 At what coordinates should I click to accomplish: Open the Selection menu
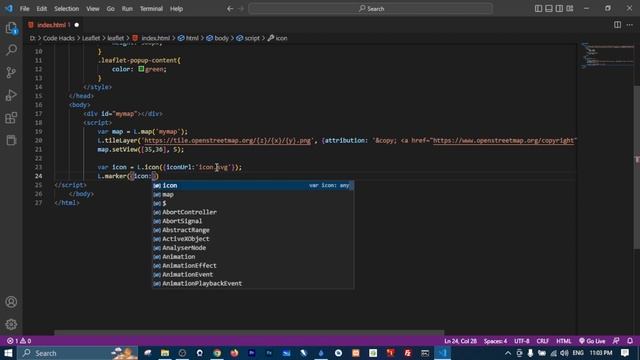pos(67,9)
